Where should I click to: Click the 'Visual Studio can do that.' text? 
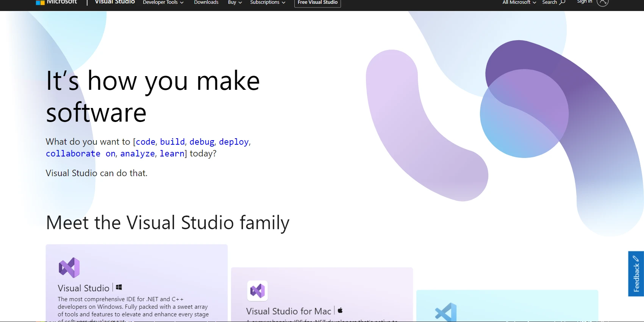coord(97,173)
